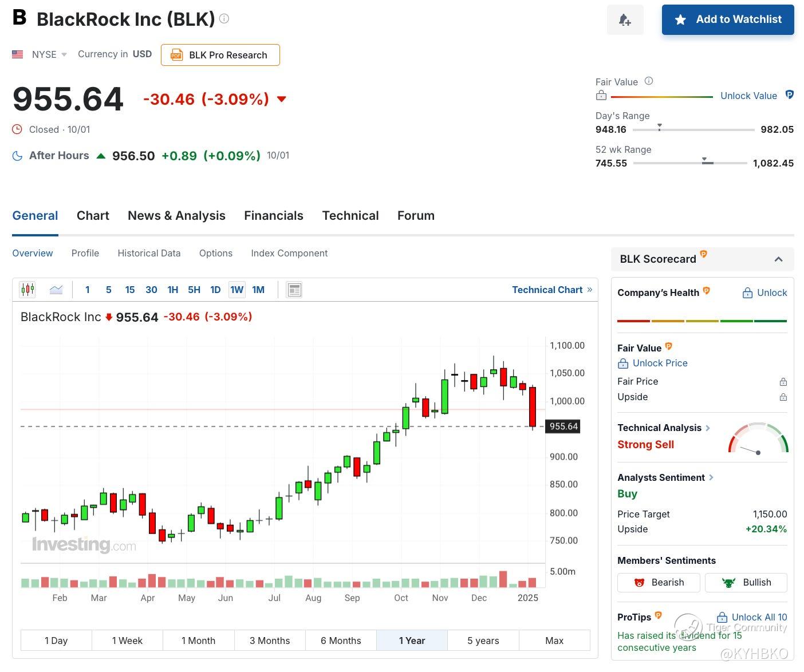Select the 1 Year range button

[x=412, y=641]
